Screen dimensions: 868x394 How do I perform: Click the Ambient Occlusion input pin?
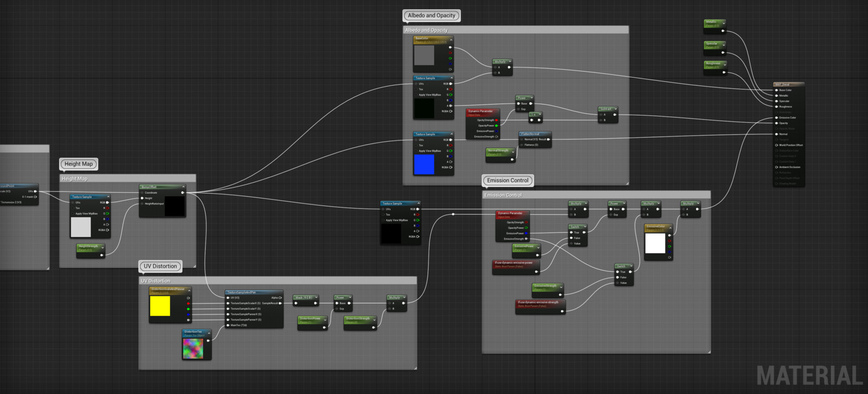pyautogui.click(x=776, y=167)
